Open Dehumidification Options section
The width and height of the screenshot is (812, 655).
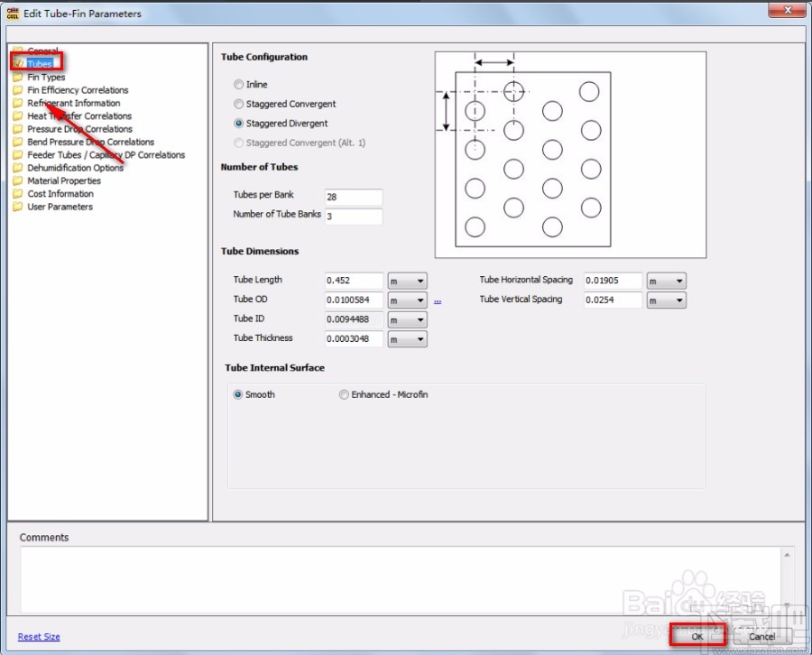pyautogui.click(x=75, y=168)
